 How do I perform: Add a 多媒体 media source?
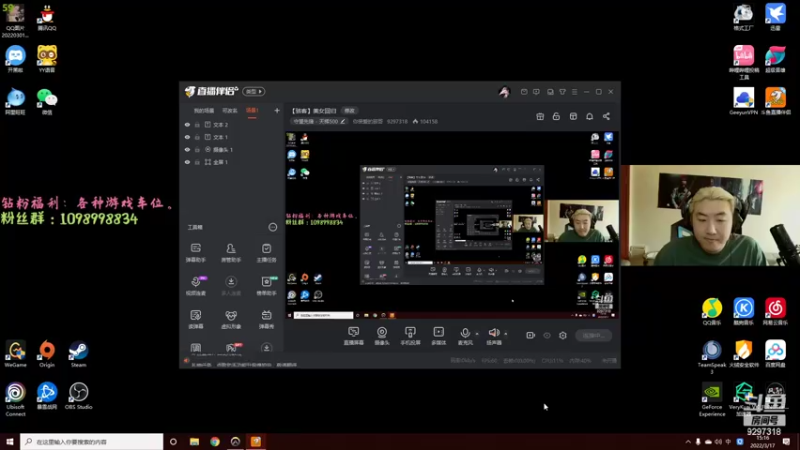tap(439, 336)
